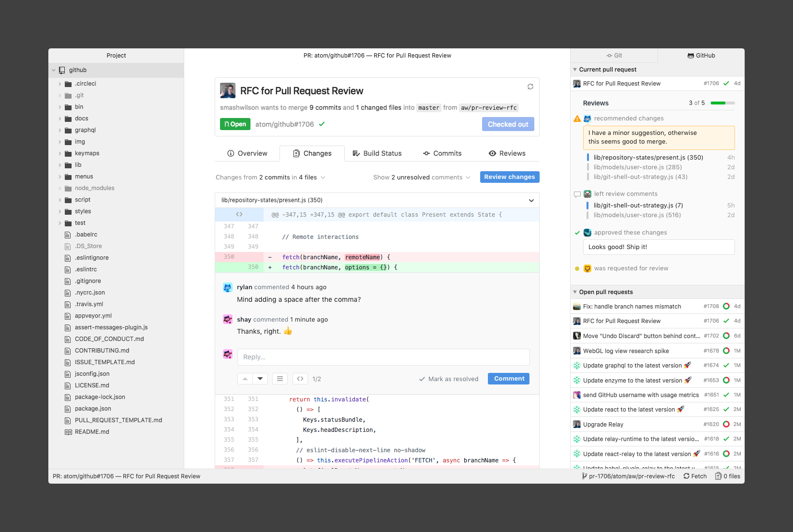Go to the next comment with the down arrow

click(260, 379)
